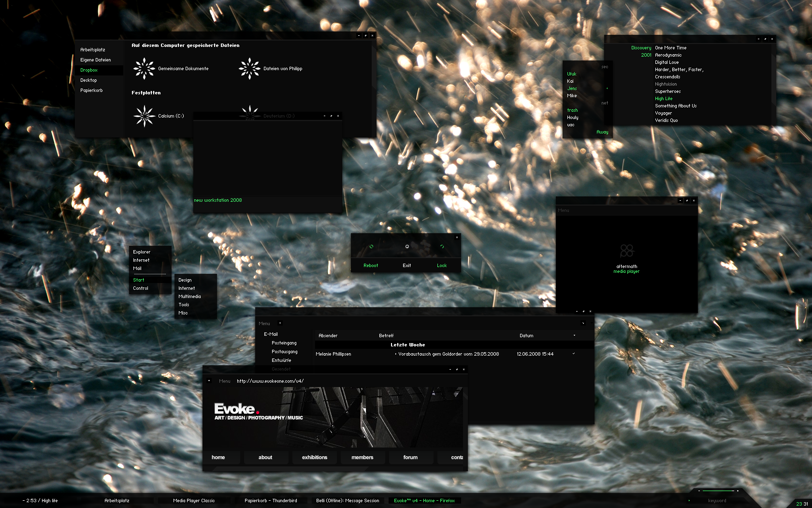Click the Evoke logo on the website
The image size is (812, 508).
pyautogui.click(x=259, y=412)
